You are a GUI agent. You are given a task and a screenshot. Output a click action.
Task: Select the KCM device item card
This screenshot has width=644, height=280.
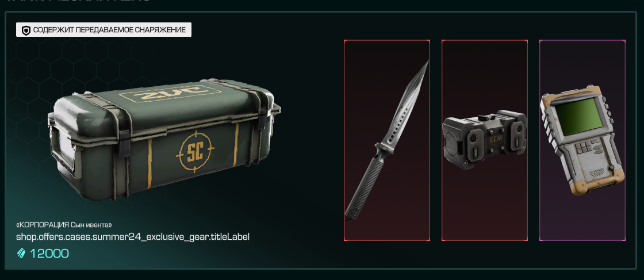click(485, 140)
